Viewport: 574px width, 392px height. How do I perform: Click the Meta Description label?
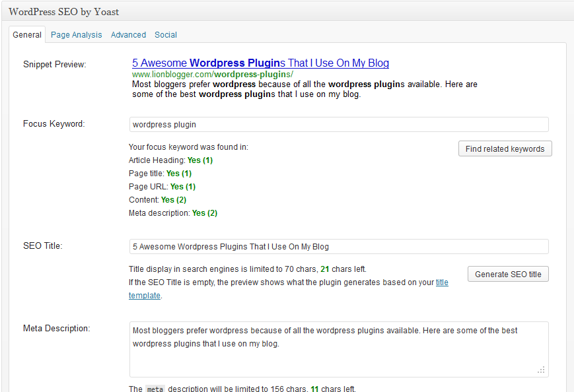[56, 328]
